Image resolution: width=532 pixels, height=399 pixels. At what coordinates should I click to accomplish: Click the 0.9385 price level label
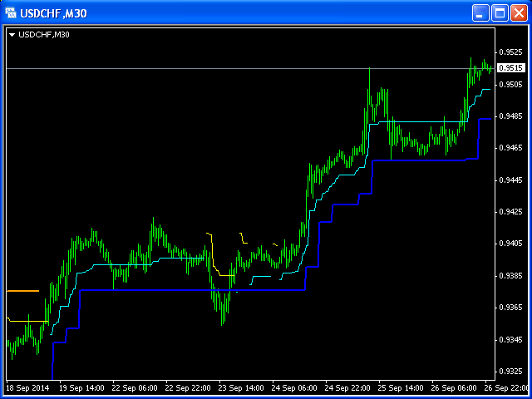[510, 276]
